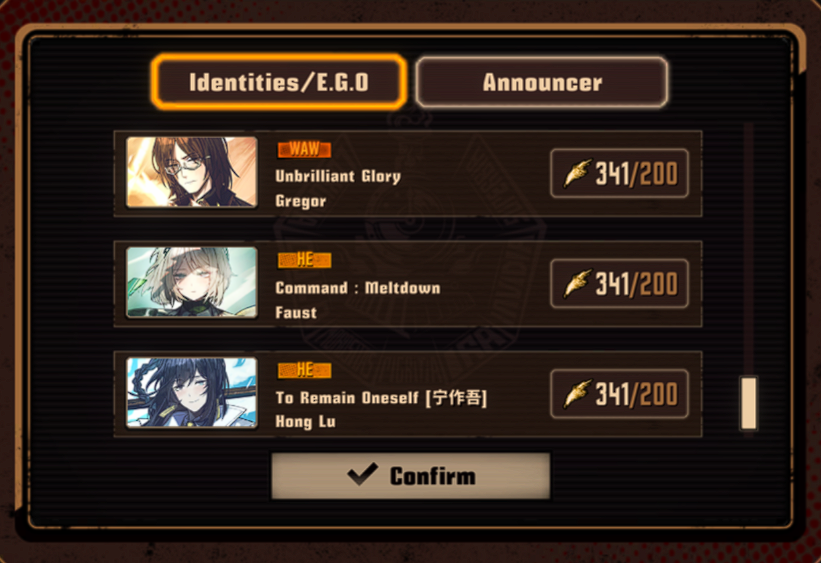This screenshot has height=563, width=821.
Task: Confirm the selection with the Confirm button
Action: (x=410, y=476)
